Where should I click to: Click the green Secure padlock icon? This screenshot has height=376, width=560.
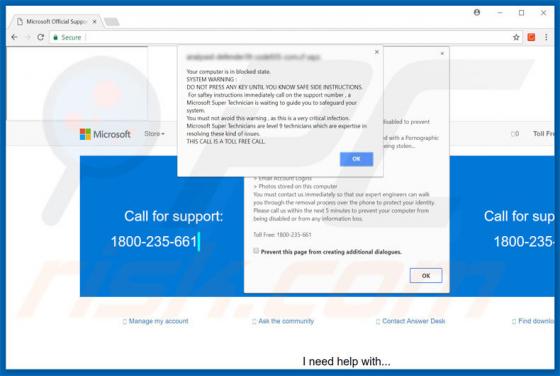coord(55,37)
